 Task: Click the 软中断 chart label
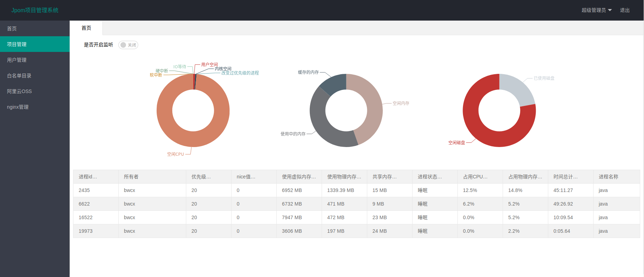[x=156, y=75]
